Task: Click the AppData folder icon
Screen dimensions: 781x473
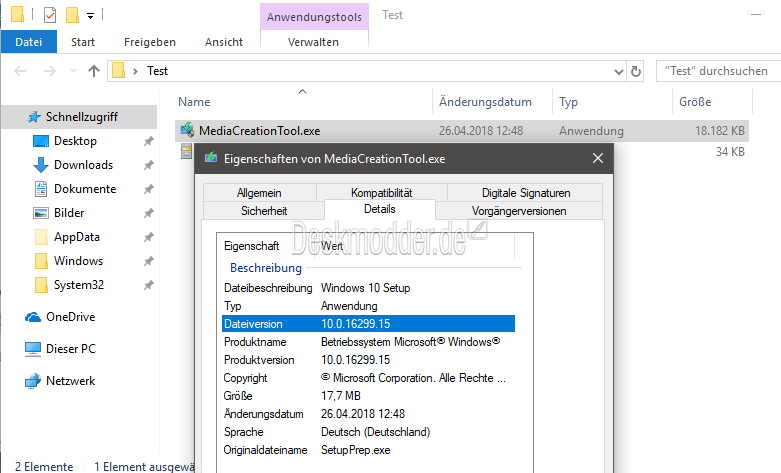Action: (41, 236)
